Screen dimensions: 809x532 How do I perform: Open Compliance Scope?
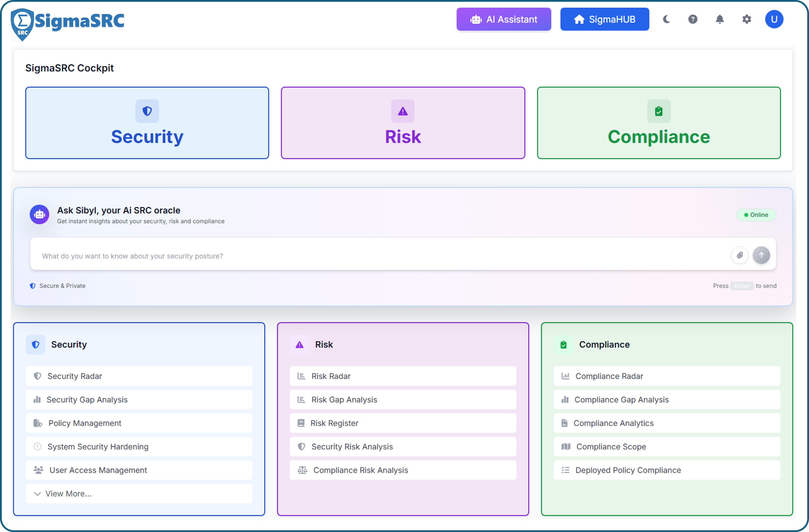(667, 446)
